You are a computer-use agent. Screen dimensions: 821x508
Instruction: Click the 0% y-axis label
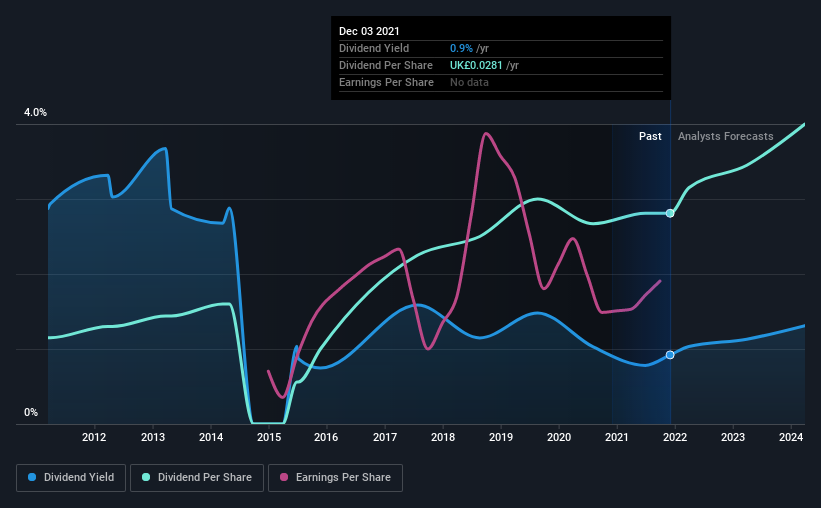[31, 413]
